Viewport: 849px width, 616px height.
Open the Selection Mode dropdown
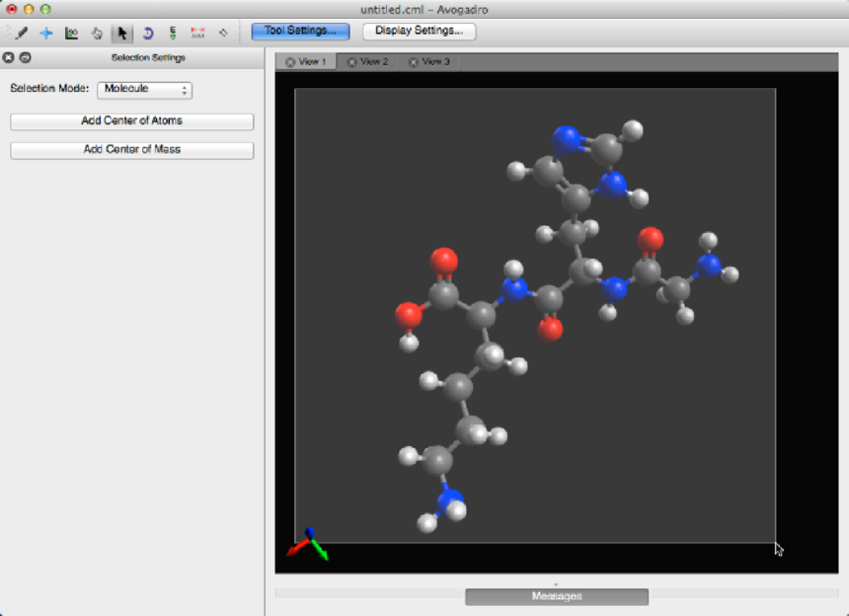point(144,90)
